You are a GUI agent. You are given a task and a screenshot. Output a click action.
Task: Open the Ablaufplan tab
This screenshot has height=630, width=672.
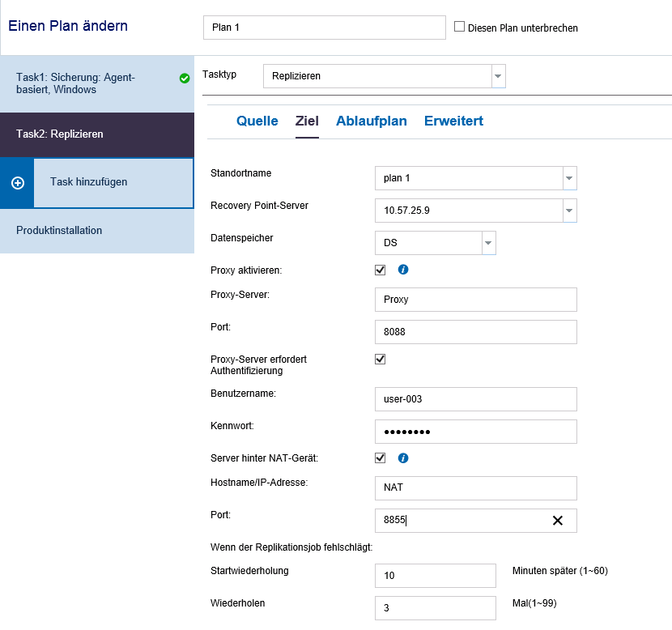tap(371, 121)
